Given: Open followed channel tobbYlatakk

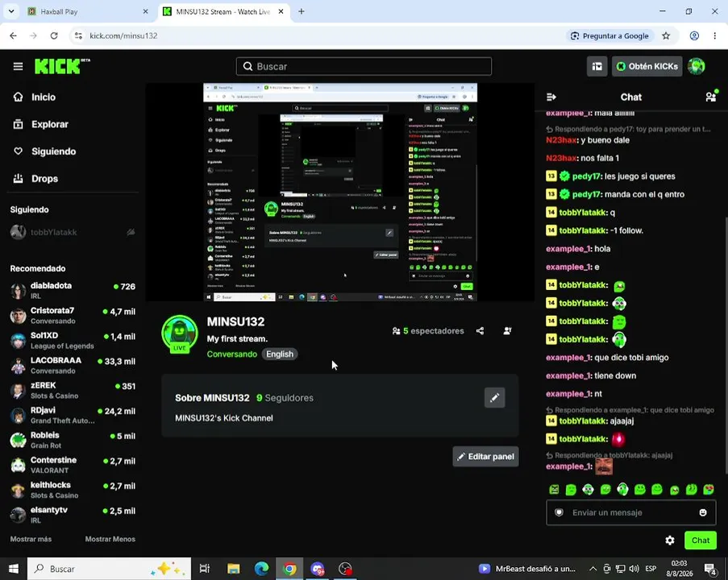Looking at the screenshot, I should 73,232.
